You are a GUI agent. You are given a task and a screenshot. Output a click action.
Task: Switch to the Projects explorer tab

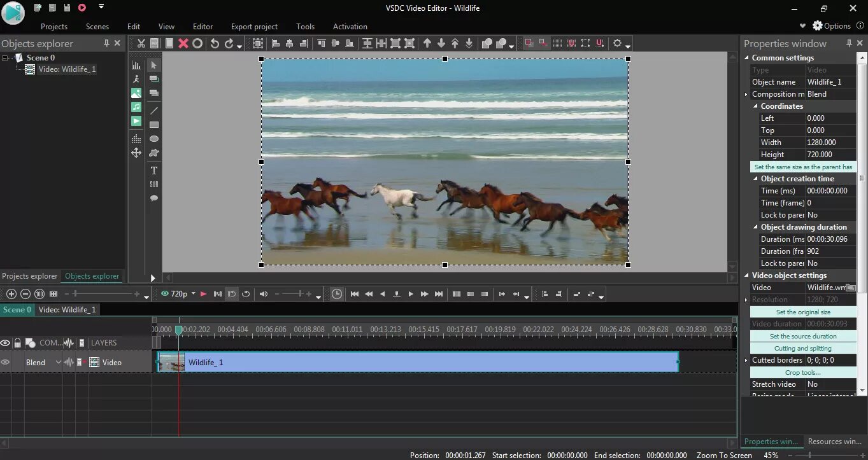tap(30, 276)
